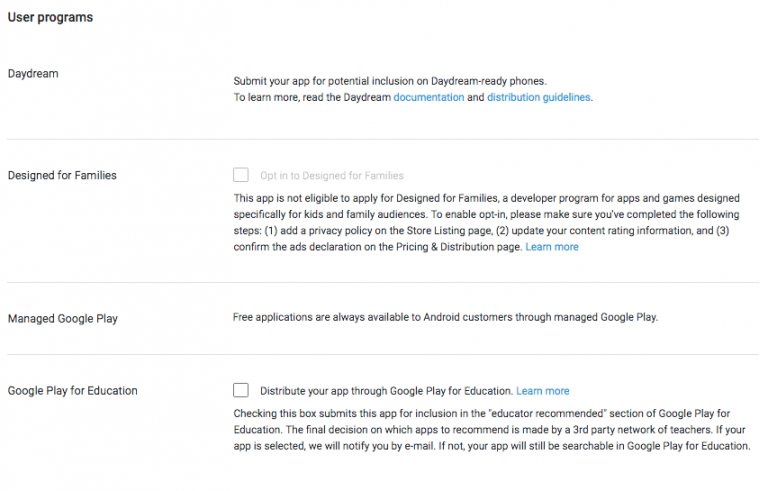
Task: Enable the Google Play for Education checkbox
Action: [x=241, y=390]
